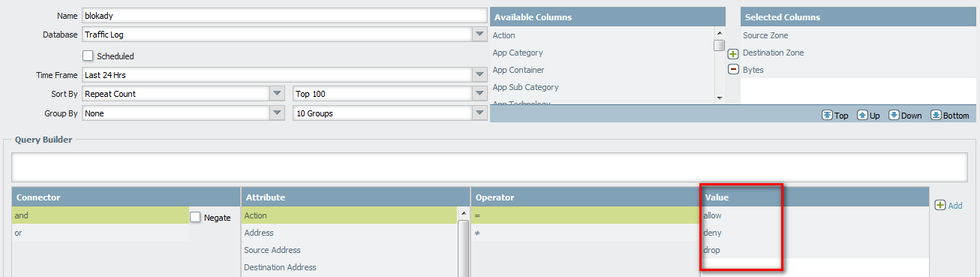Select the not-equal operator
Screen dimensions: 980x277
585,233
